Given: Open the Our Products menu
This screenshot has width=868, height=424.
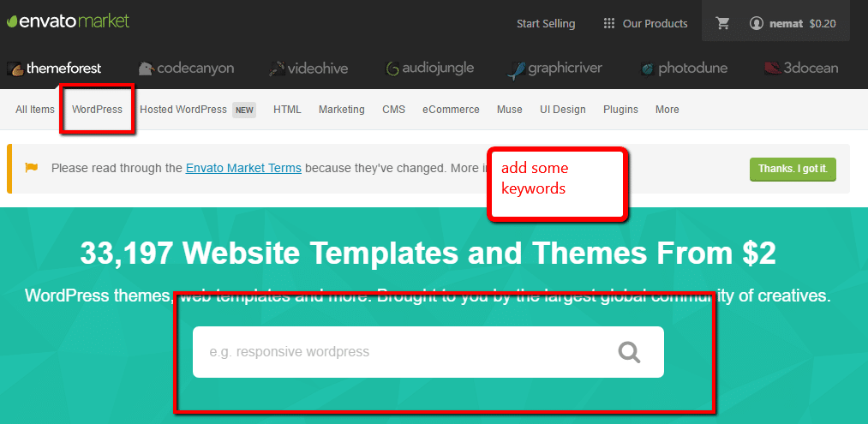Looking at the screenshot, I should [655, 24].
